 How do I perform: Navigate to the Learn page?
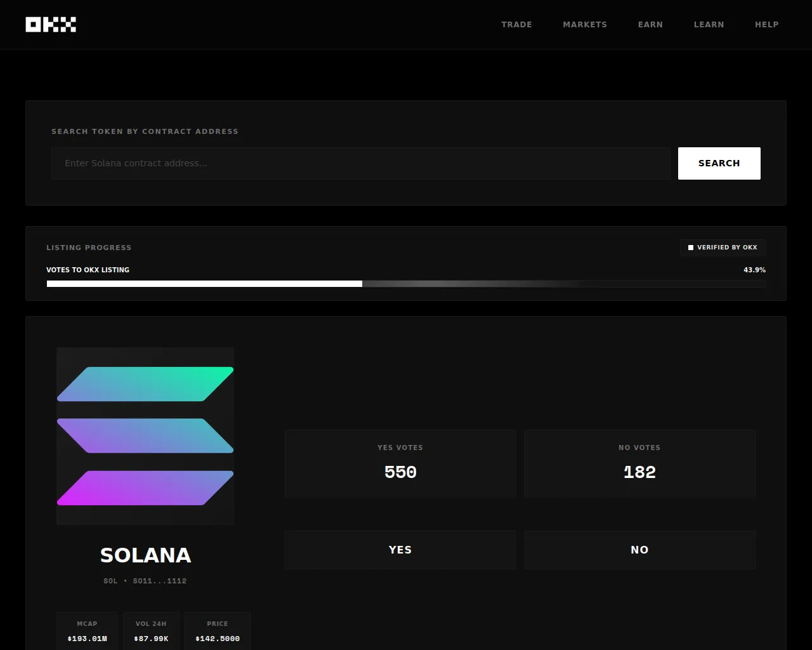(709, 25)
